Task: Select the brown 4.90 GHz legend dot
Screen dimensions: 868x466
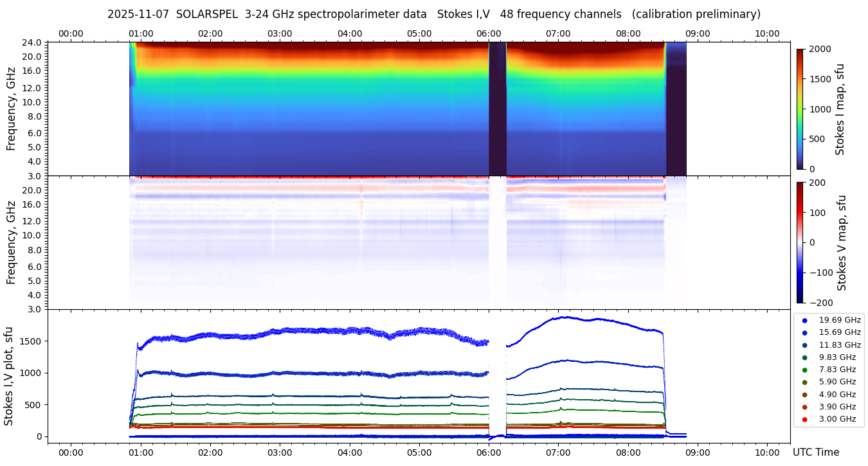Action: 804,395
